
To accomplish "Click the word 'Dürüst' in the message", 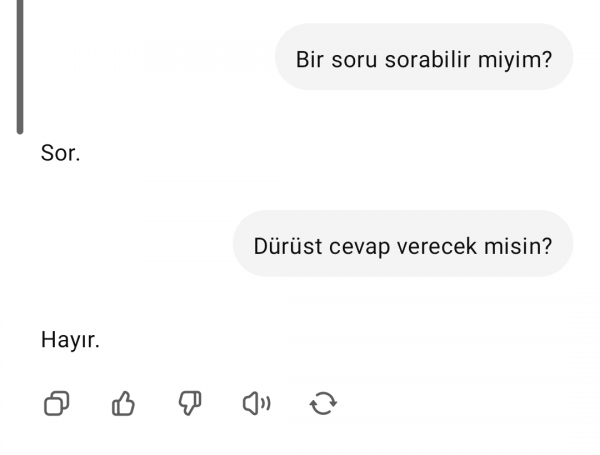I will [x=288, y=246].
